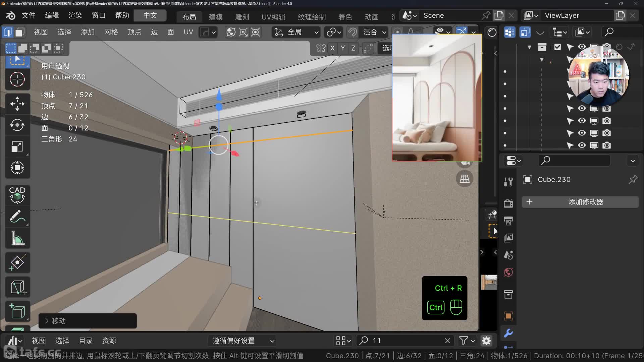Toggle perspective/orthographic grid view button
Screen dimensions: 644x362
(465, 179)
